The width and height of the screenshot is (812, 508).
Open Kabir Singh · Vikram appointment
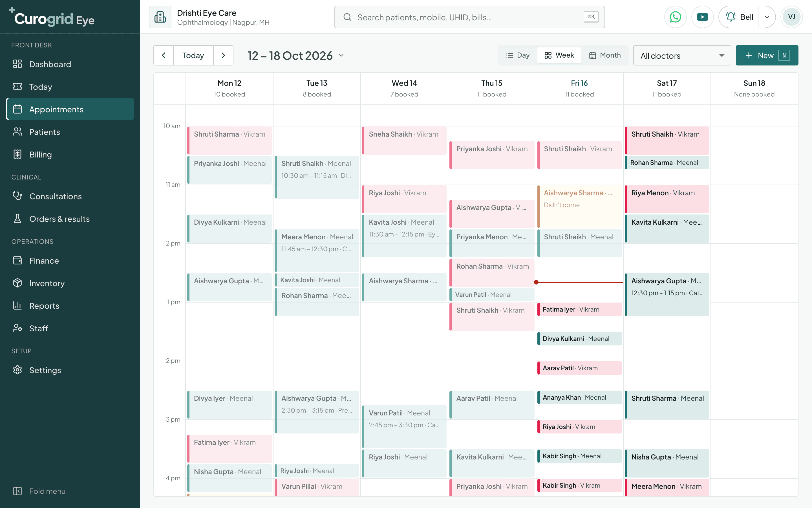click(579, 485)
